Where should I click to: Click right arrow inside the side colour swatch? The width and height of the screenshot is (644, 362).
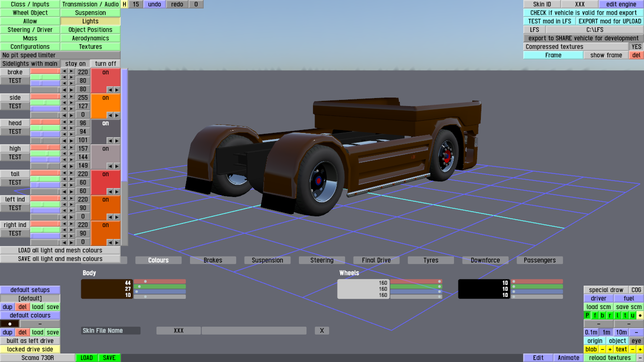[x=116, y=115]
